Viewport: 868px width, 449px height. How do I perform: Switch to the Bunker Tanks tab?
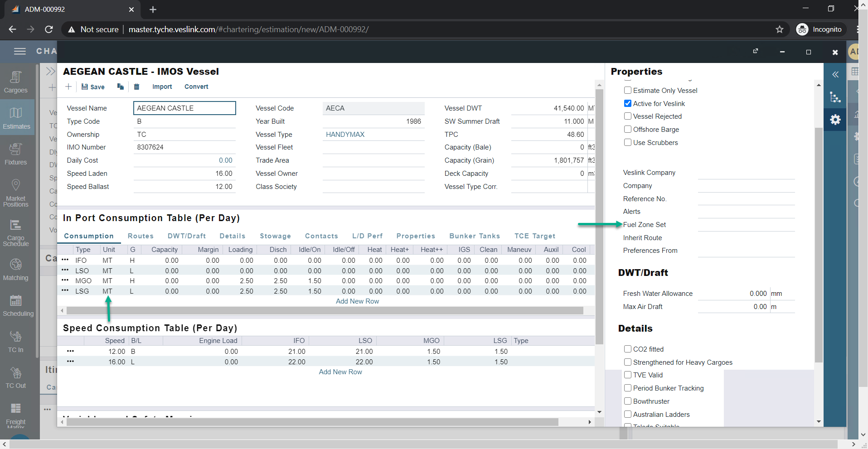pos(475,236)
